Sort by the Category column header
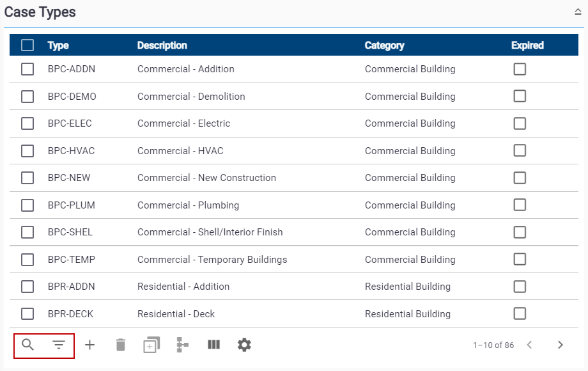 point(384,45)
